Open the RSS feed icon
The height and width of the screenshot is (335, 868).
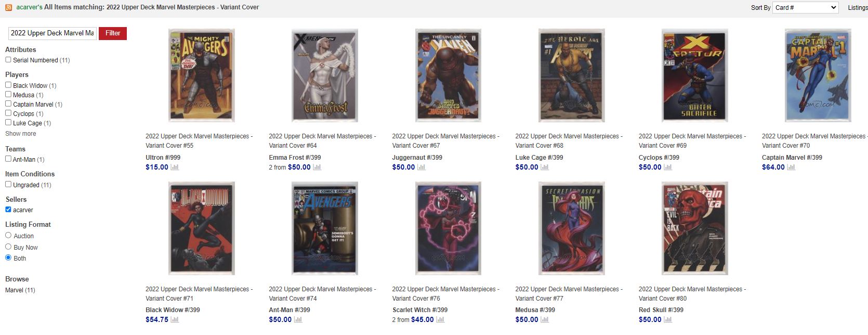(x=8, y=7)
